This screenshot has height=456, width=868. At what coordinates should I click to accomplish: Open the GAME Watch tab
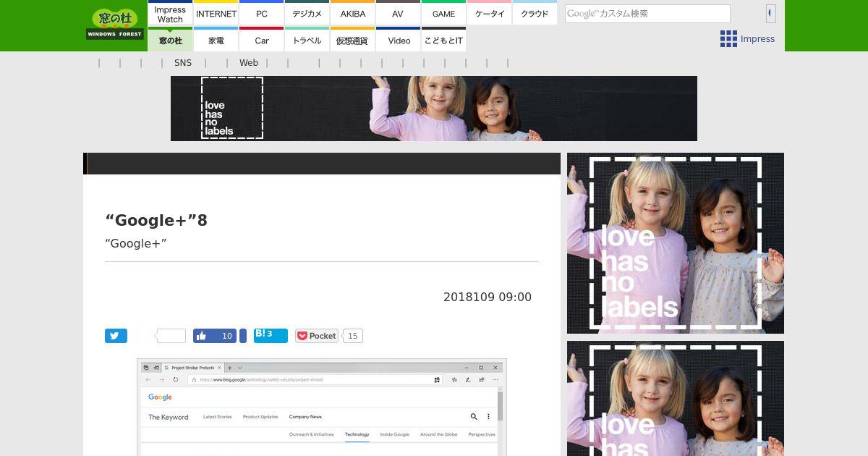(443, 13)
